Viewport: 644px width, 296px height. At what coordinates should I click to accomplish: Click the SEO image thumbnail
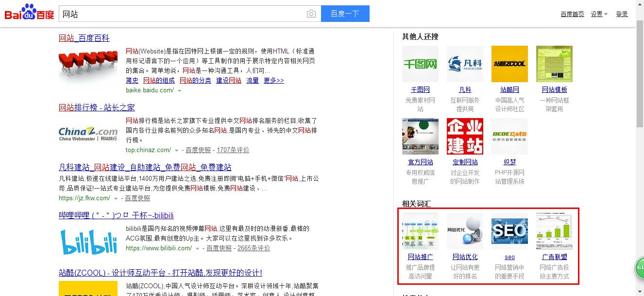509,230
